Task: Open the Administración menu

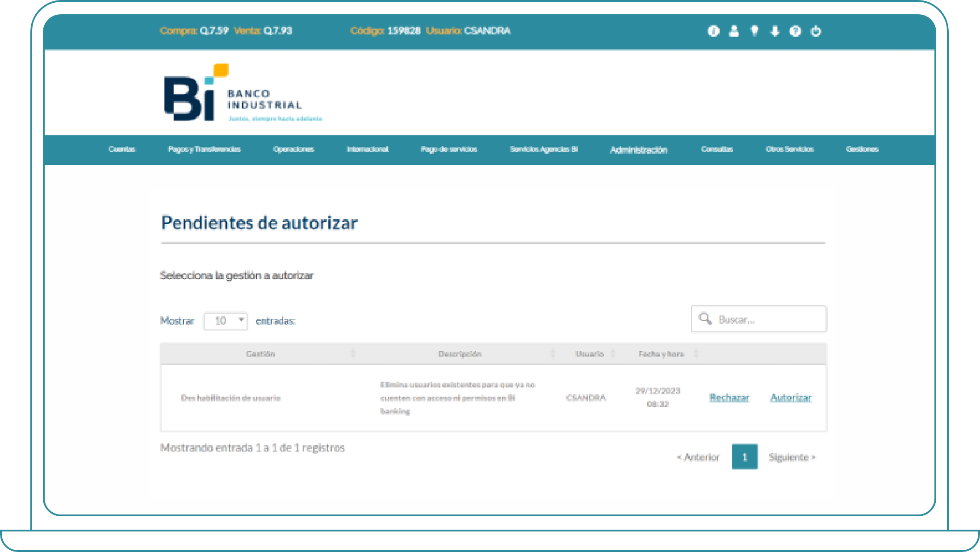Action: (639, 150)
